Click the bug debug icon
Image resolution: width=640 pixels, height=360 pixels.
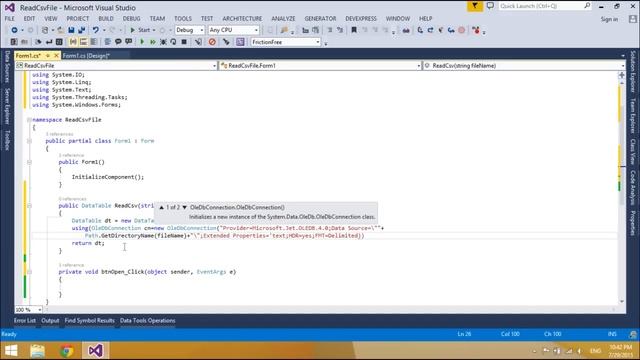(x=163, y=42)
